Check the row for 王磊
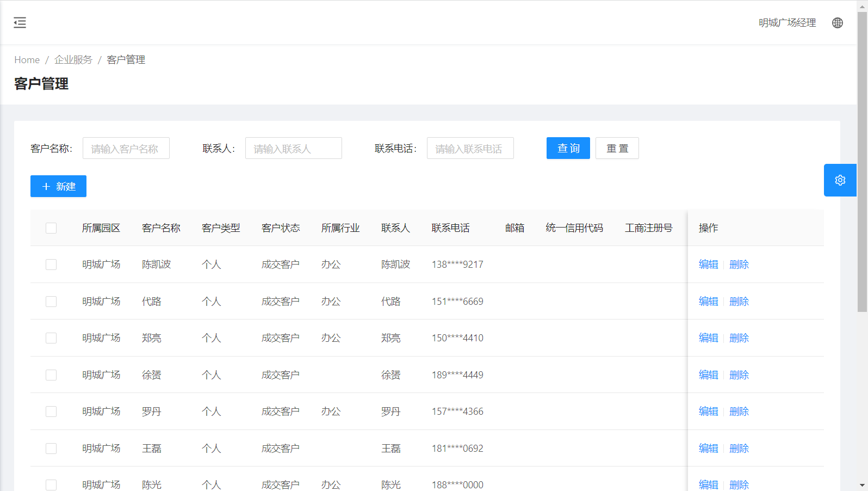The image size is (868, 491). pos(51,449)
